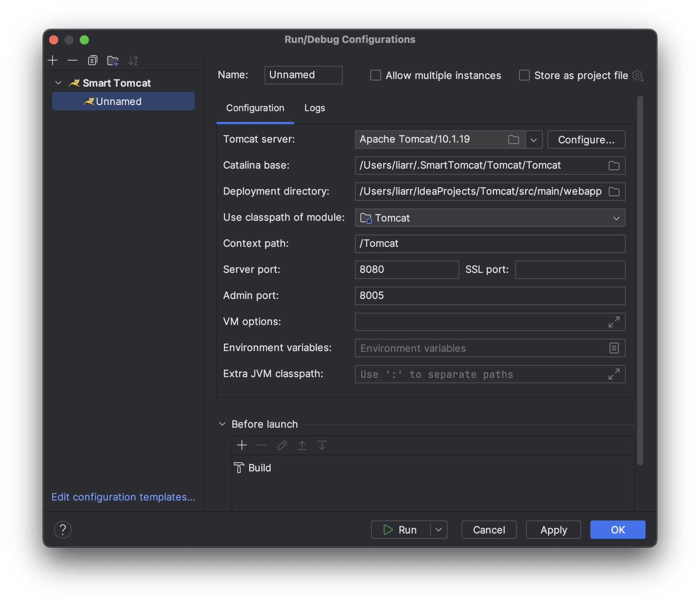Click the Apply button
The width and height of the screenshot is (700, 604).
click(x=553, y=530)
